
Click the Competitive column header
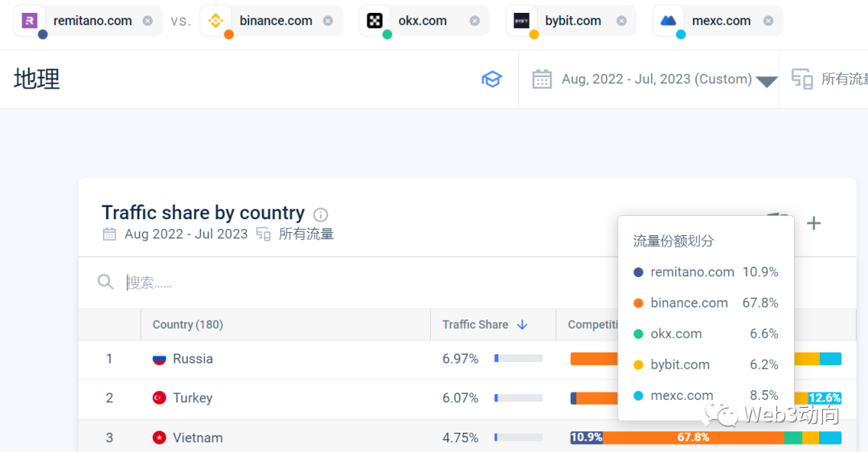coord(592,325)
